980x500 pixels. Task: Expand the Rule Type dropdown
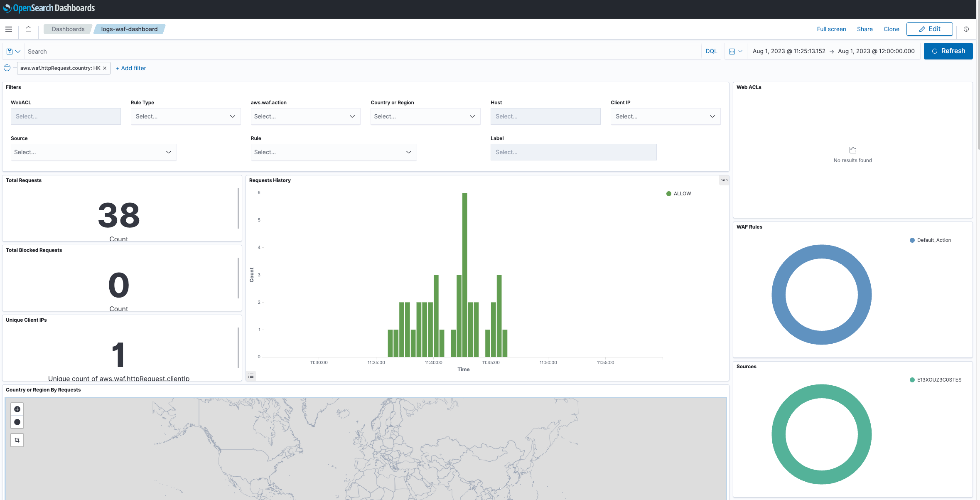point(185,116)
